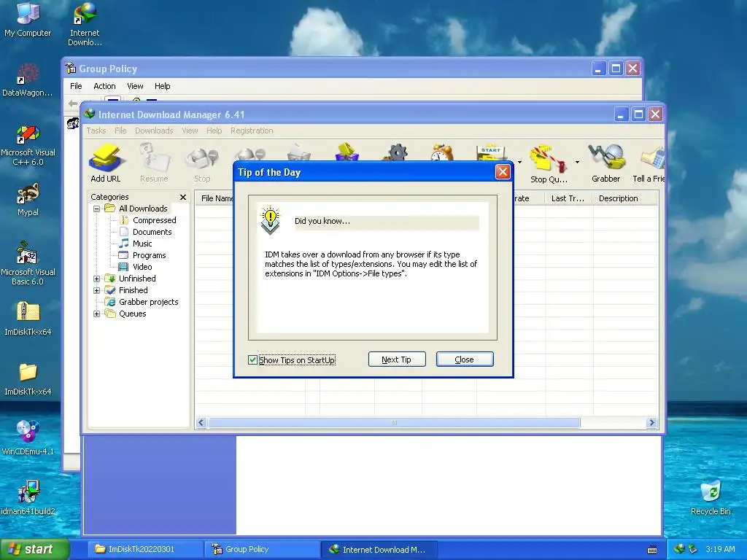This screenshot has width=747, height=560.
Task: Click the greyed Resume toolbar icon
Action: (154, 163)
